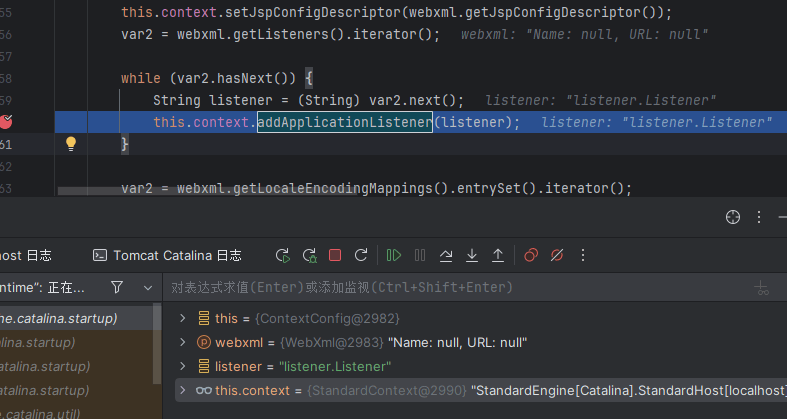Toggle the Pause Program button
This screenshot has width=787, height=419.
tap(420, 256)
